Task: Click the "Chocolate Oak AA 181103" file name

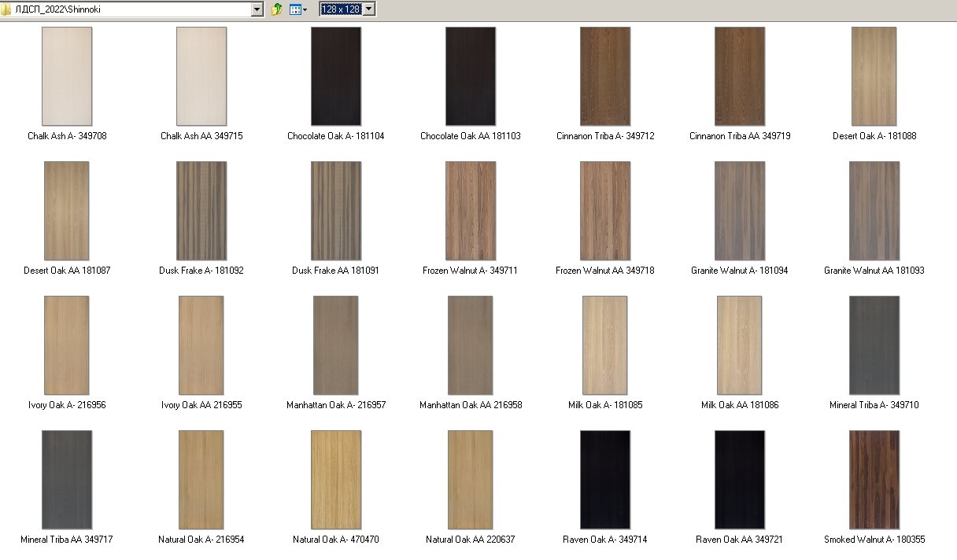Action: click(471, 136)
